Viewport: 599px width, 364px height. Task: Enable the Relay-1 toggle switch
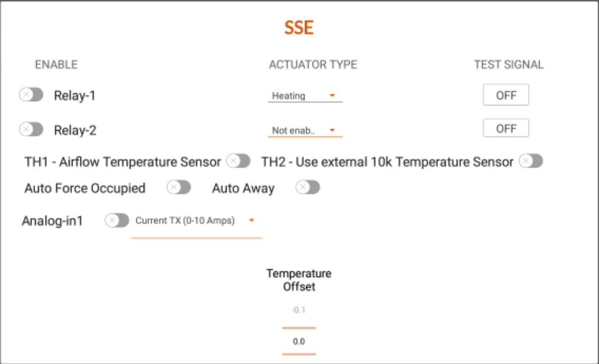[x=31, y=95]
